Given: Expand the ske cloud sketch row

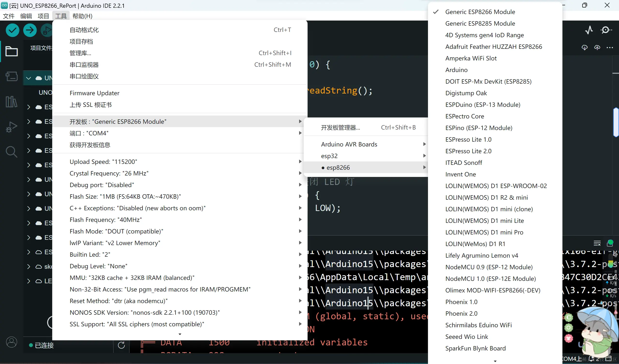Looking at the screenshot, I should (29, 267).
